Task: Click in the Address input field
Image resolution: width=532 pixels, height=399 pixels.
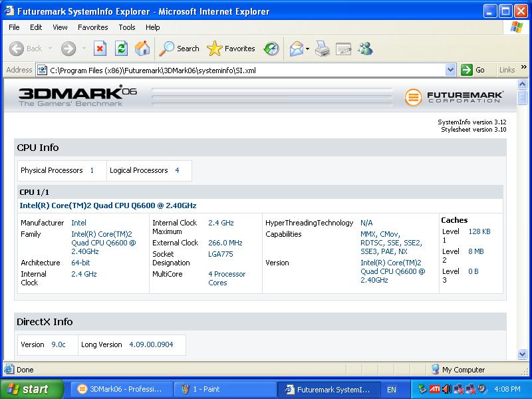Action: (x=246, y=70)
